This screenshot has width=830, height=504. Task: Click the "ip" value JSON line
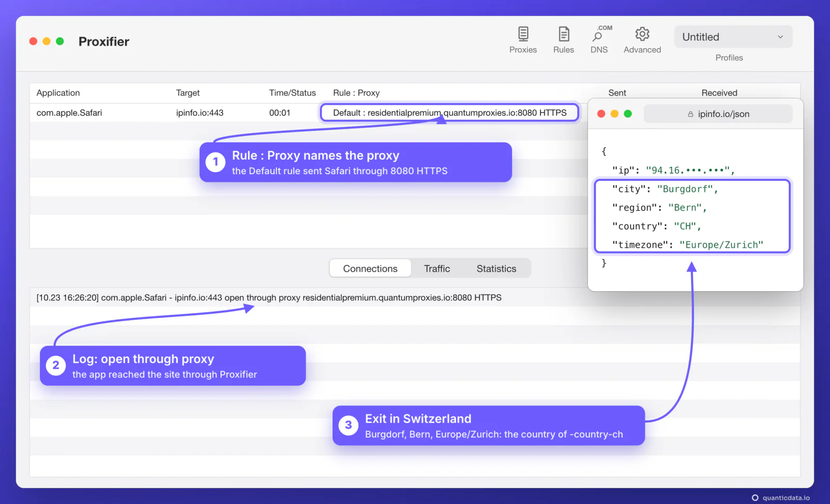673,170
